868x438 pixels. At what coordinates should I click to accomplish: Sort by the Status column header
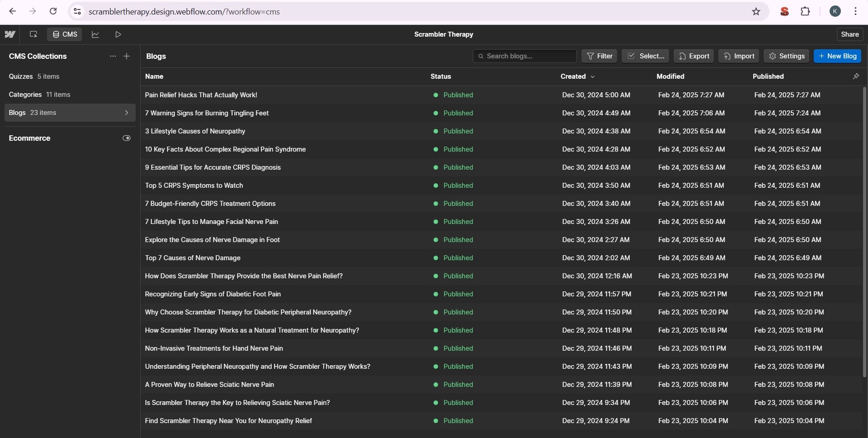441,76
